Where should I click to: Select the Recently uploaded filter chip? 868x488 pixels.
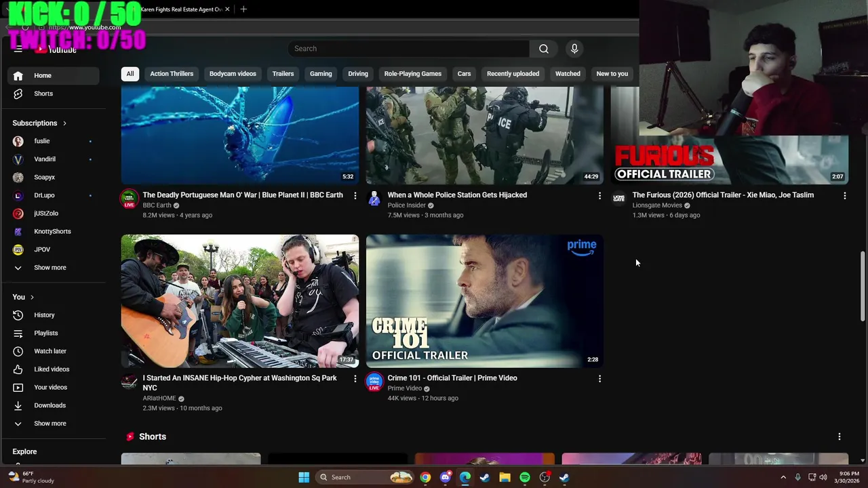513,74
